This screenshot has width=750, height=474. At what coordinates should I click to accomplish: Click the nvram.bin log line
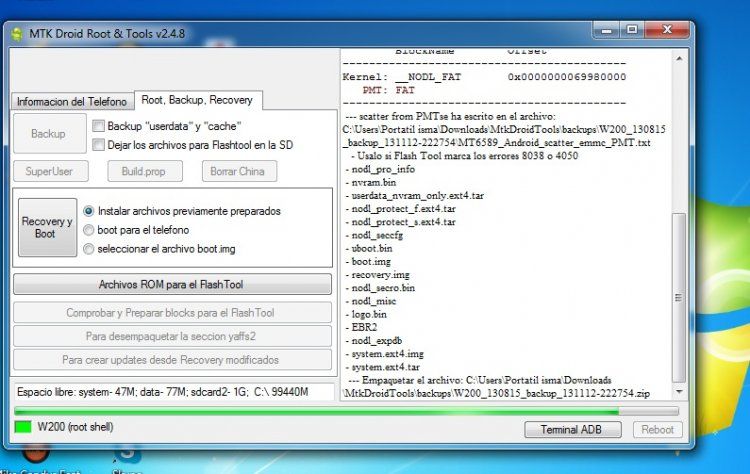371,183
